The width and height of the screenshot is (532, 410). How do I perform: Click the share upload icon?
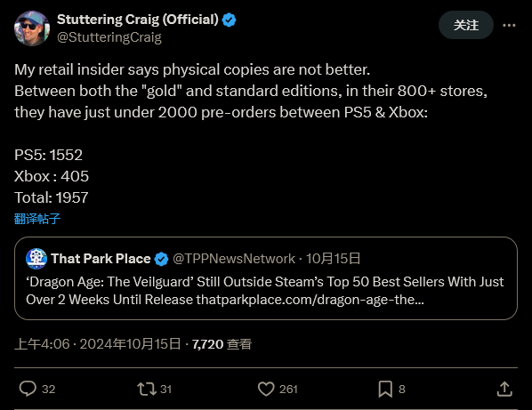coord(504,389)
